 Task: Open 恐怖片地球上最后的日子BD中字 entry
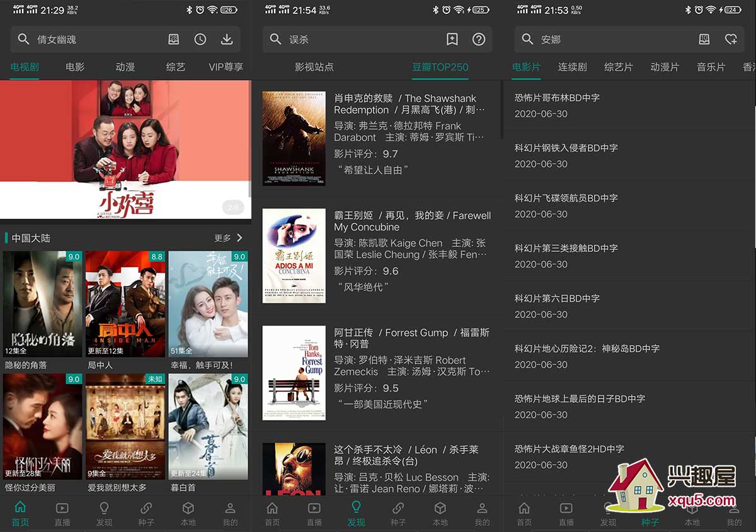[x=629, y=406]
